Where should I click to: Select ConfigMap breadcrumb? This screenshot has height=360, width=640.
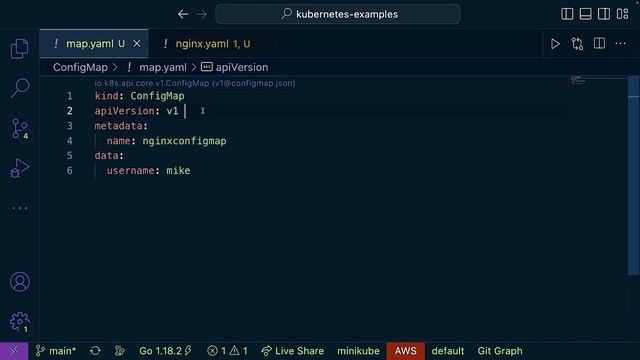[80, 67]
